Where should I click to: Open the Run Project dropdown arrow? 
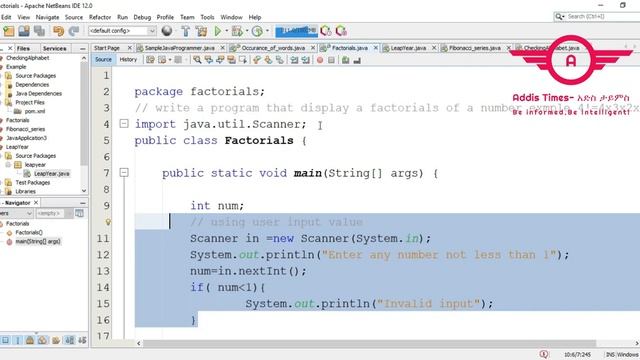(227, 31)
